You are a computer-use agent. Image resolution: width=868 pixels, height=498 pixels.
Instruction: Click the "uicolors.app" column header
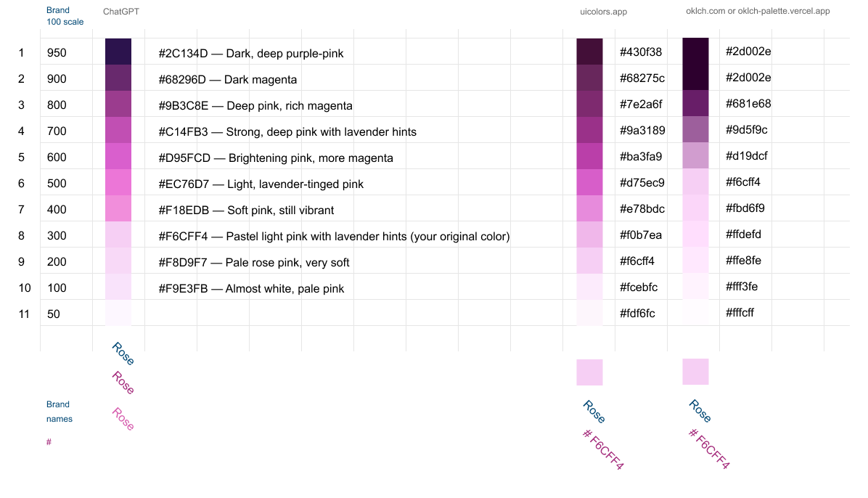coord(604,12)
